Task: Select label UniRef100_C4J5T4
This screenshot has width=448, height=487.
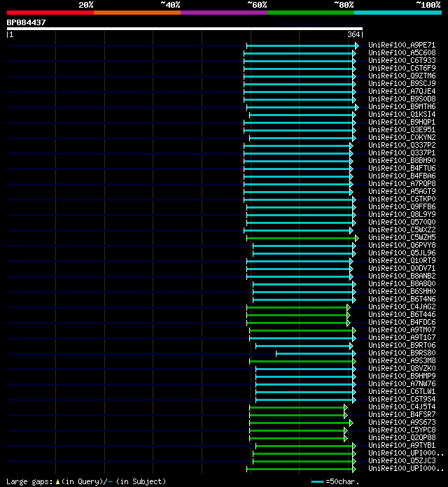Action: [x=402, y=407]
